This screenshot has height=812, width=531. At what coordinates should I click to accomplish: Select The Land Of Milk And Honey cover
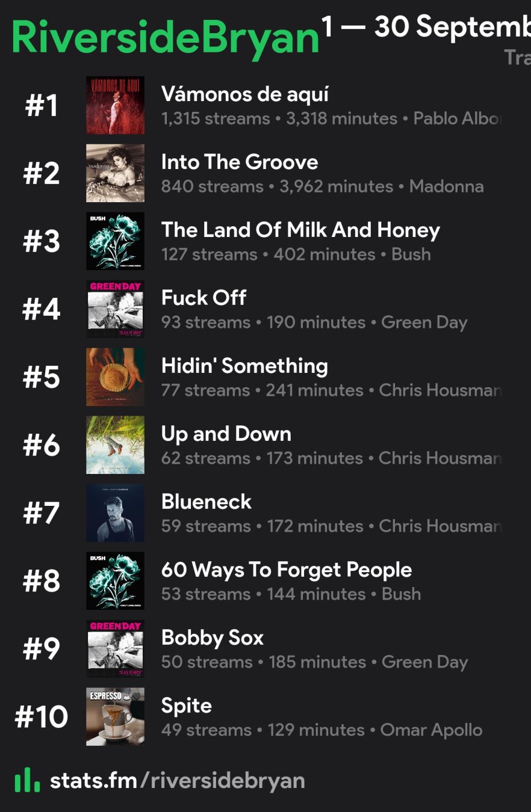tap(115, 241)
